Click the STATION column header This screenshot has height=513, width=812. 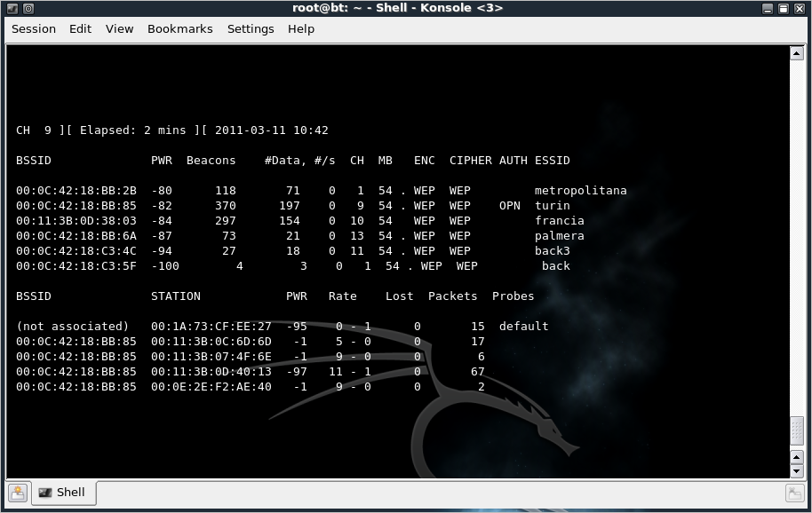click(176, 296)
